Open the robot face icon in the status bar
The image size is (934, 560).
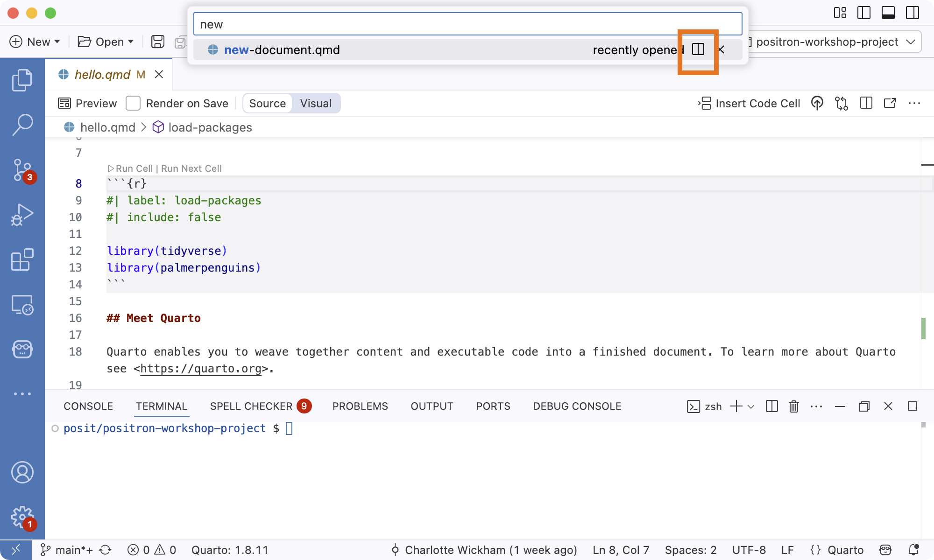point(885,550)
